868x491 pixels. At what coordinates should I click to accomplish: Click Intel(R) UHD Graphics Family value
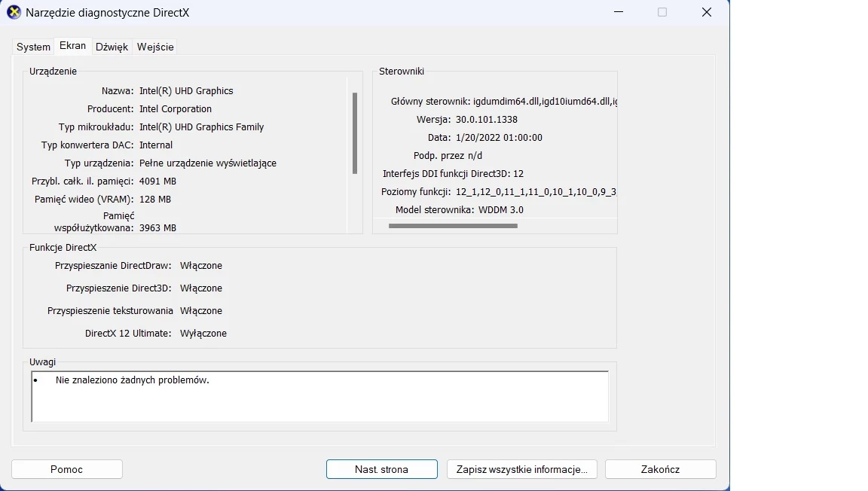click(201, 127)
